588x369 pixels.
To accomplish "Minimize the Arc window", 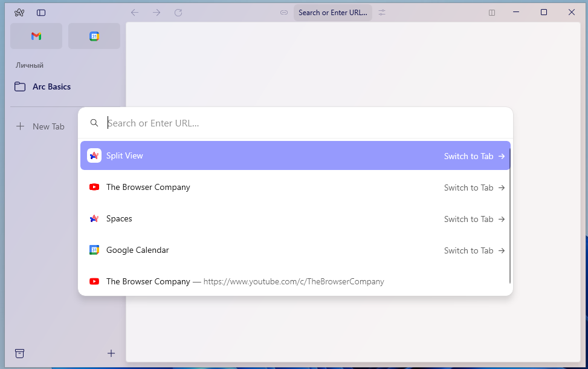I will (516, 12).
